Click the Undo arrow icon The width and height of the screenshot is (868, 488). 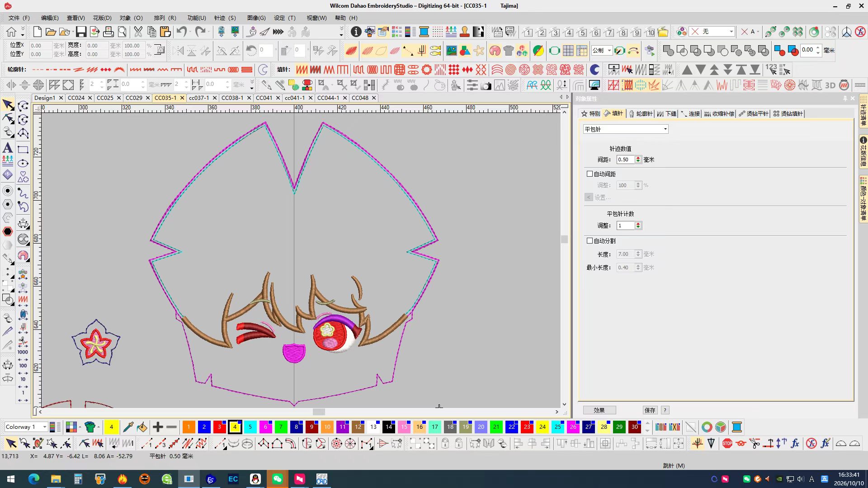pyautogui.click(x=181, y=32)
